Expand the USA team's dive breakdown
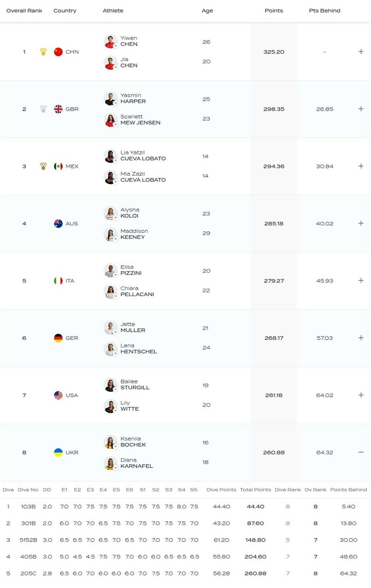 [361, 395]
